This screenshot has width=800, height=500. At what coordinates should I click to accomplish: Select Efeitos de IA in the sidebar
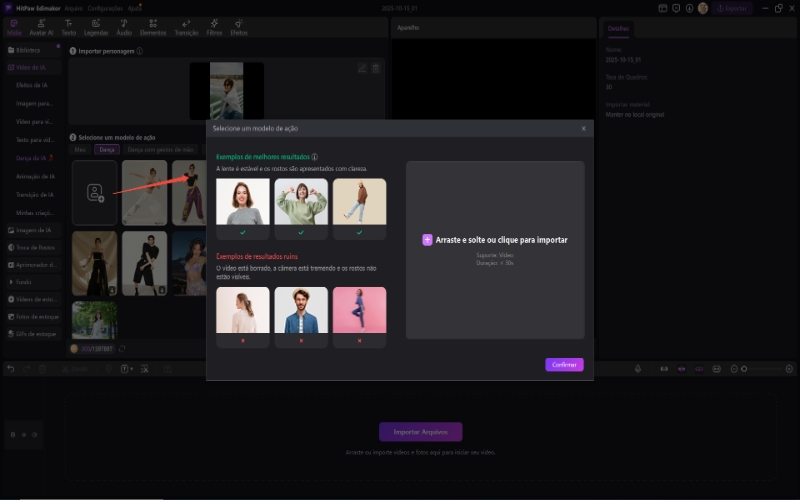33,85
